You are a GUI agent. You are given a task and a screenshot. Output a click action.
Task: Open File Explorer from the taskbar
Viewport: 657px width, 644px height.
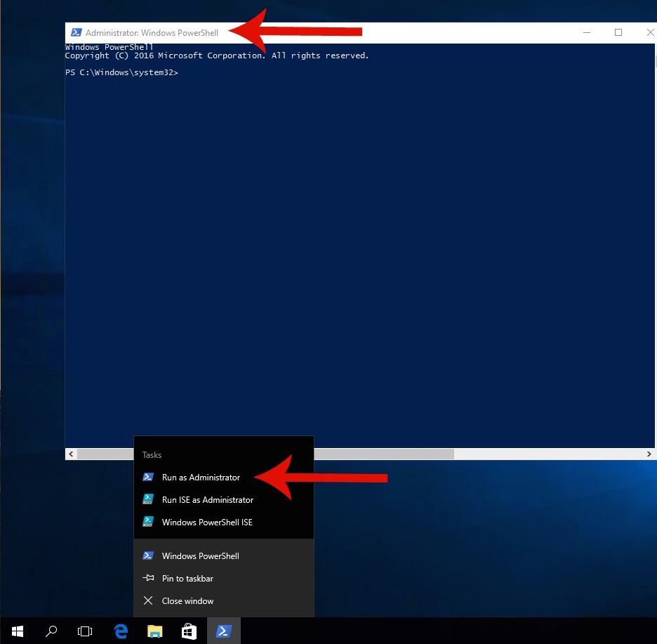pos(155,631)
